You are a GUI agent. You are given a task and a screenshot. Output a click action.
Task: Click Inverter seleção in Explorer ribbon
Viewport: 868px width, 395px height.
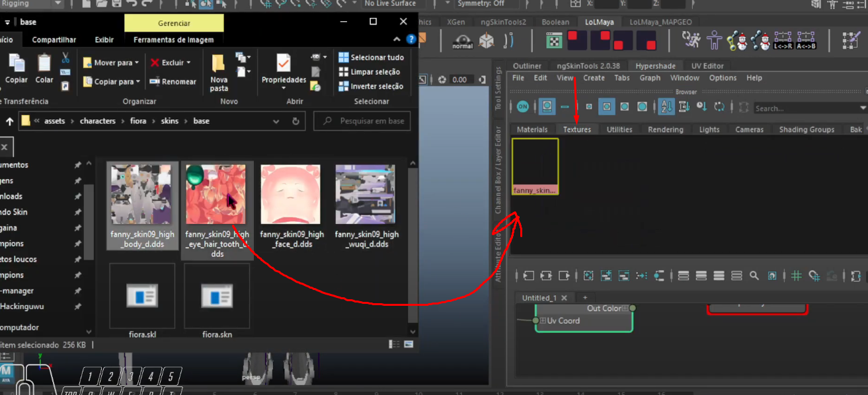[371, 87]
